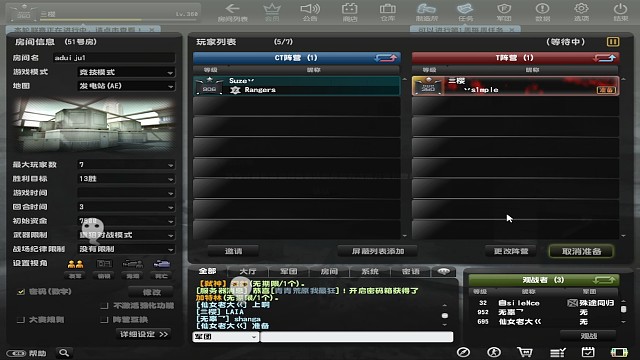This screenshot has width=640, height=360.
Task: Click the CT player list scroll-down arrow
Action: click(404, 236)
